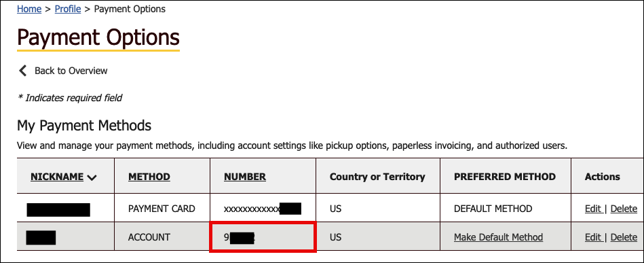Sort table by NICKNAME column header
The height and width of the screenshot is (263, 644).
point(57,177)
